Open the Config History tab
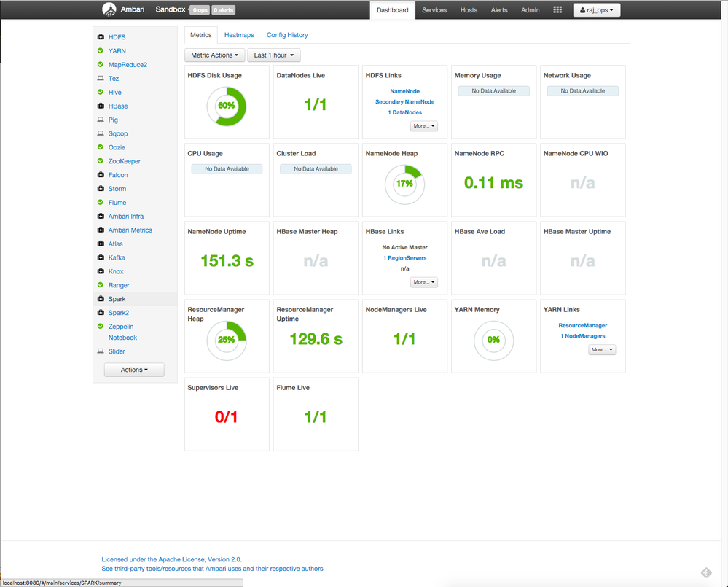This screenshot has height=587, width=728. click(x=287, y=35)
